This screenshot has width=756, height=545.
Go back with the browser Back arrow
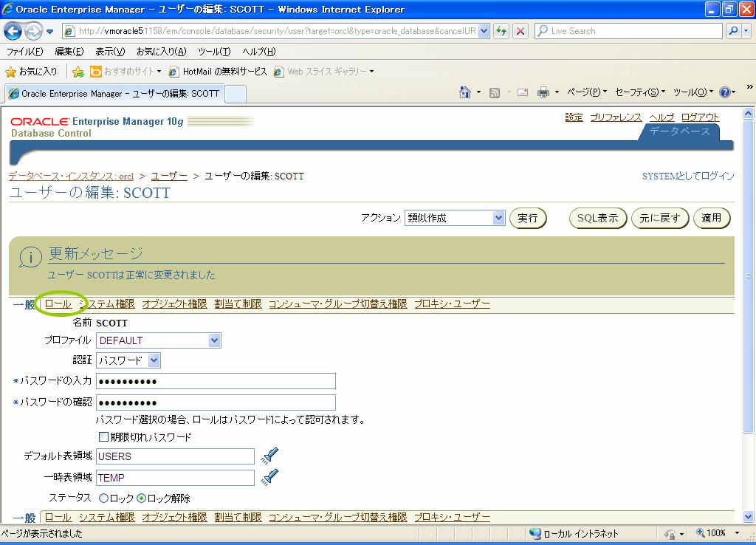[13, 31]
